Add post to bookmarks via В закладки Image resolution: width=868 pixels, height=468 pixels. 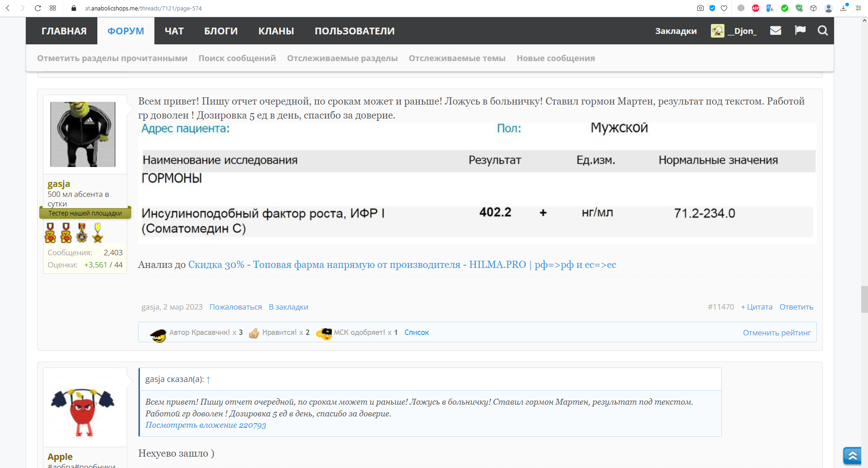point(288,307)
